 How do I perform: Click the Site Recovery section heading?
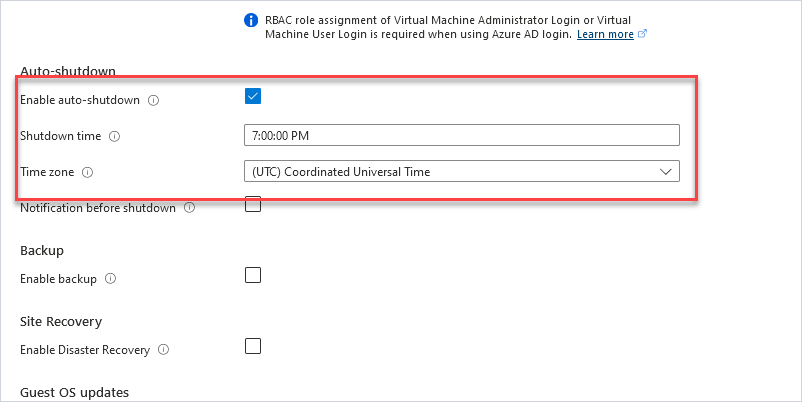(x=61, y=322)
